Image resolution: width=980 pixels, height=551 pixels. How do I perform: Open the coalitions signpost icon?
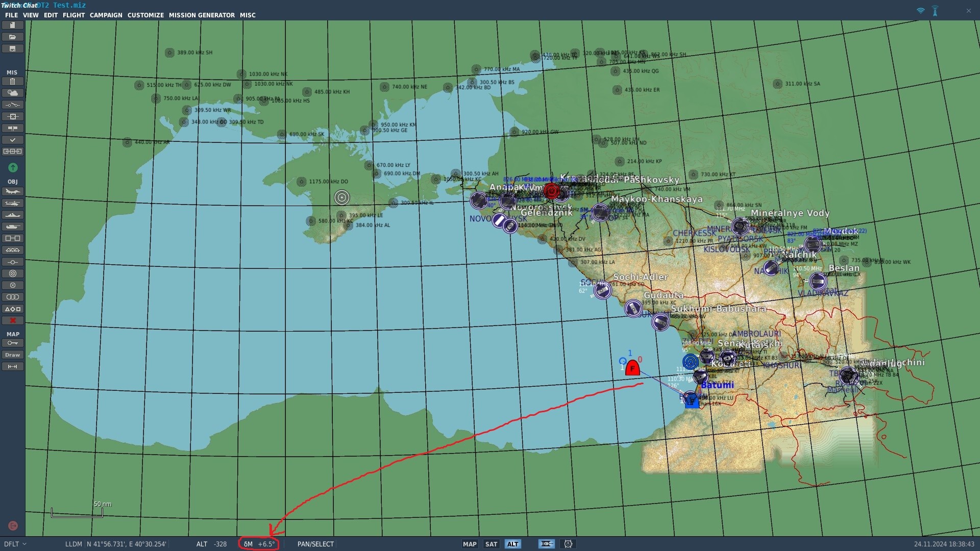tap(13, 128)
